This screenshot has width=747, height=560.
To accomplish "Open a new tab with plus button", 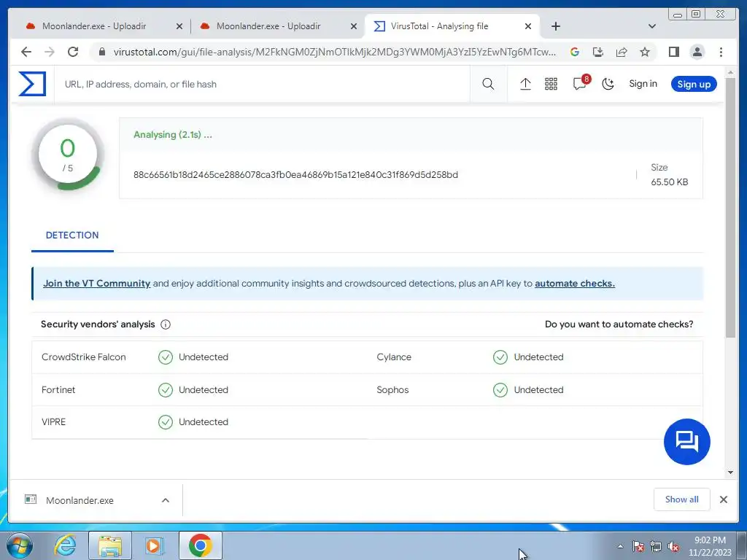I will pyautogui.click(x=555, y=26).
